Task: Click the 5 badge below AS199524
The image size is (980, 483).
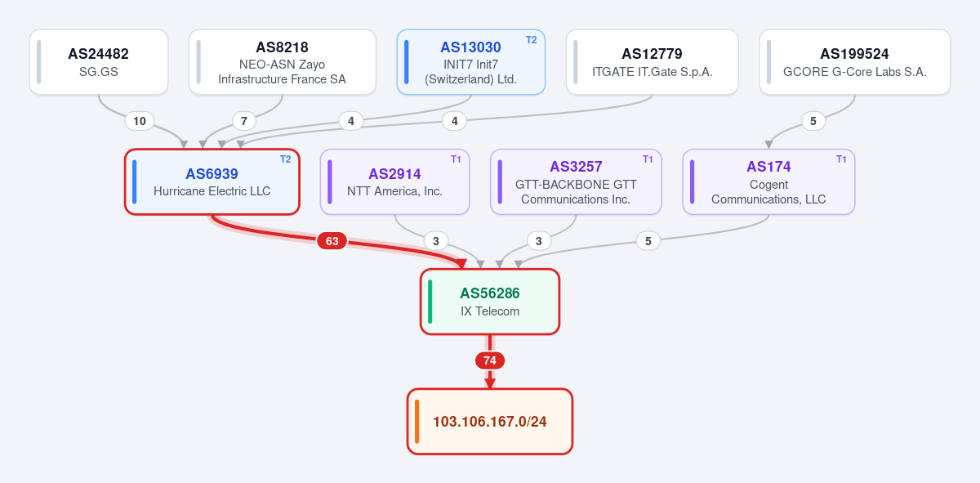Action: [813, 121]
